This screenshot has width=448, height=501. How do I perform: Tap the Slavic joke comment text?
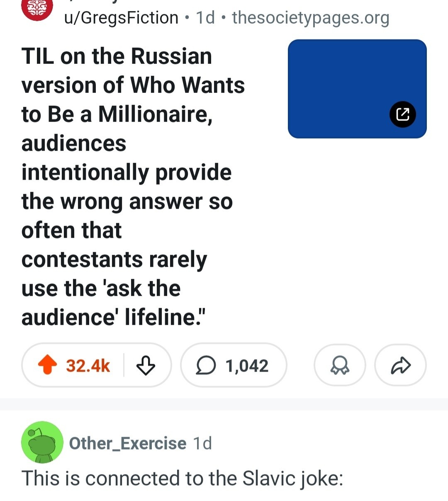pos(183,478)
